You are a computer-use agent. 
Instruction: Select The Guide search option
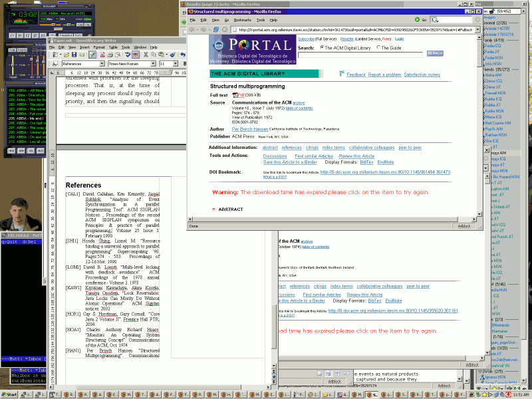[378, 46]
